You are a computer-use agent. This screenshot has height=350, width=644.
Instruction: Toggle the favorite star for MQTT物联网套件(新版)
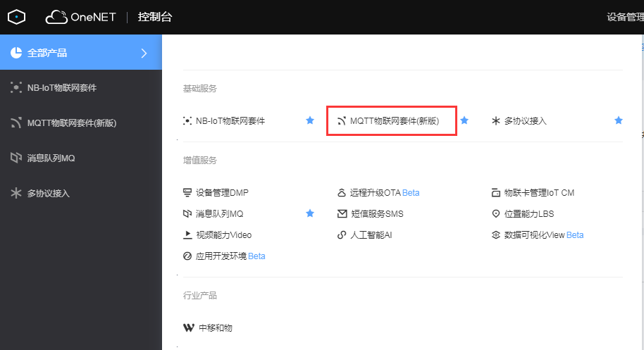(464, 120)
